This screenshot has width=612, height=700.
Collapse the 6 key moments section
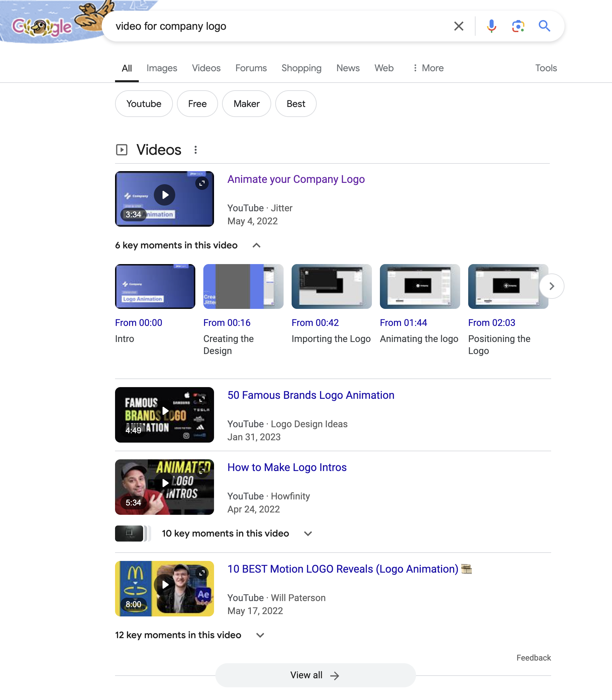[257, 245]
